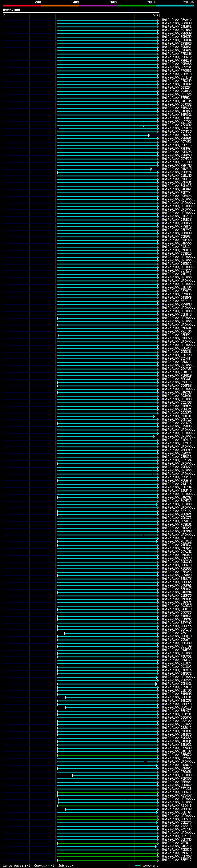Screen dimensions: 197x868
Task: Click the UniRef100_P25457 hit label
Action: [177, 796]
